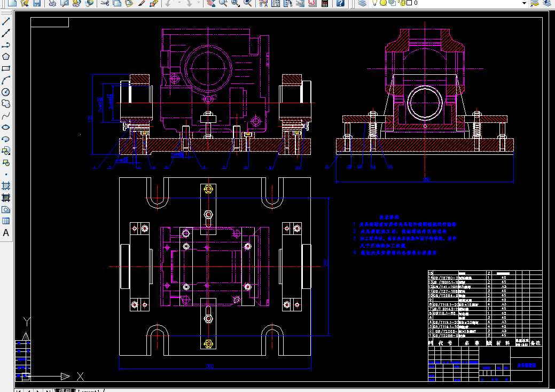Click the layer 0 color swatch
Screen dimensions: 555x392
tap(409, 3)
